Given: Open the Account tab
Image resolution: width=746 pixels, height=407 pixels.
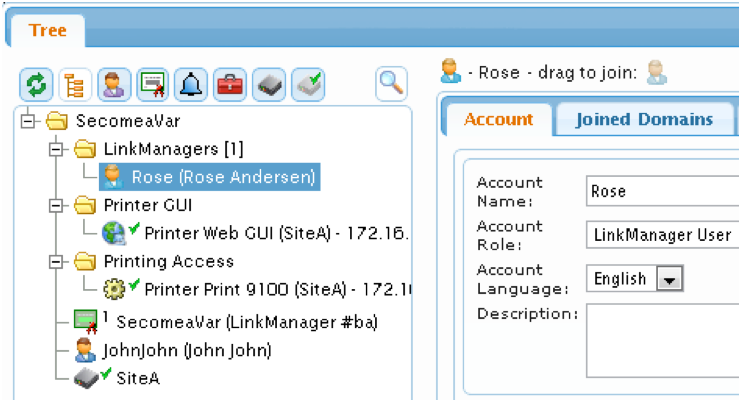Looking at the screenshot, I should 498,119.
